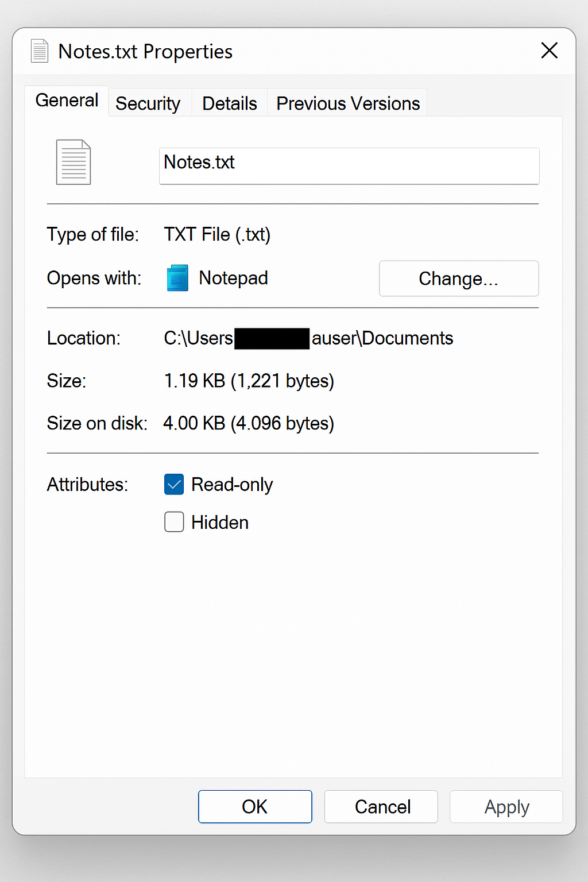Viewport: 588px width, 882px height.
Task: Close the Properties dialog with X
Action: click(550, 51)
